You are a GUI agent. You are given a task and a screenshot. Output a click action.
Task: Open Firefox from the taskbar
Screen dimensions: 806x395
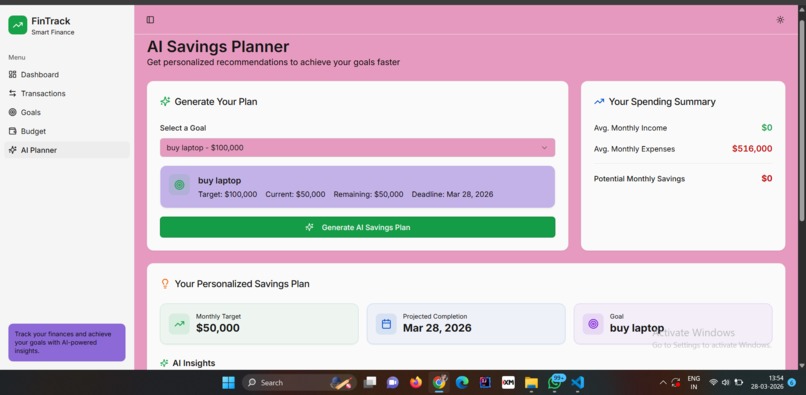[x=416, y=383]
